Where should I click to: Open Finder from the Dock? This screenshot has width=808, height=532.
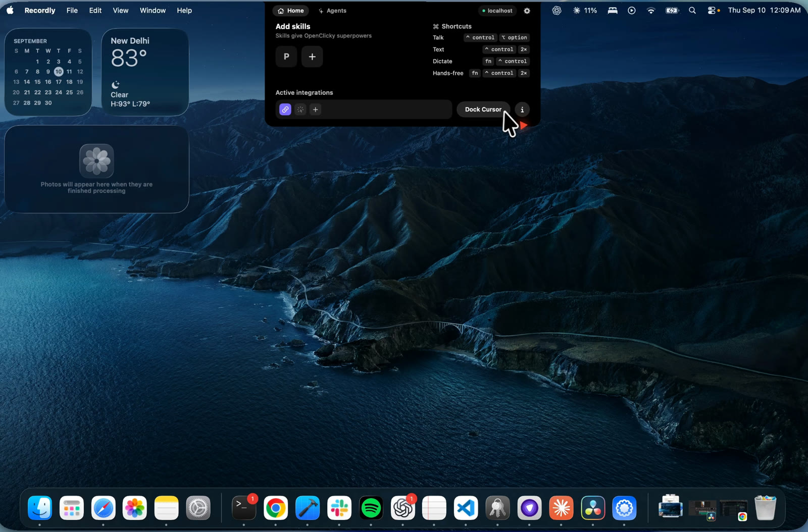(x=40, y=508)
